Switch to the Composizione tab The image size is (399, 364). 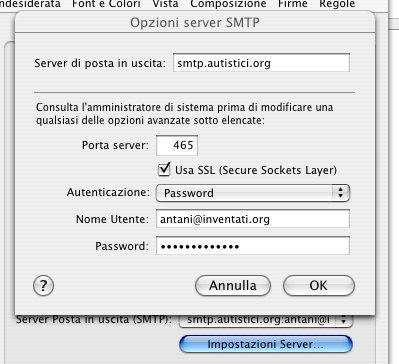coord(228,4)
